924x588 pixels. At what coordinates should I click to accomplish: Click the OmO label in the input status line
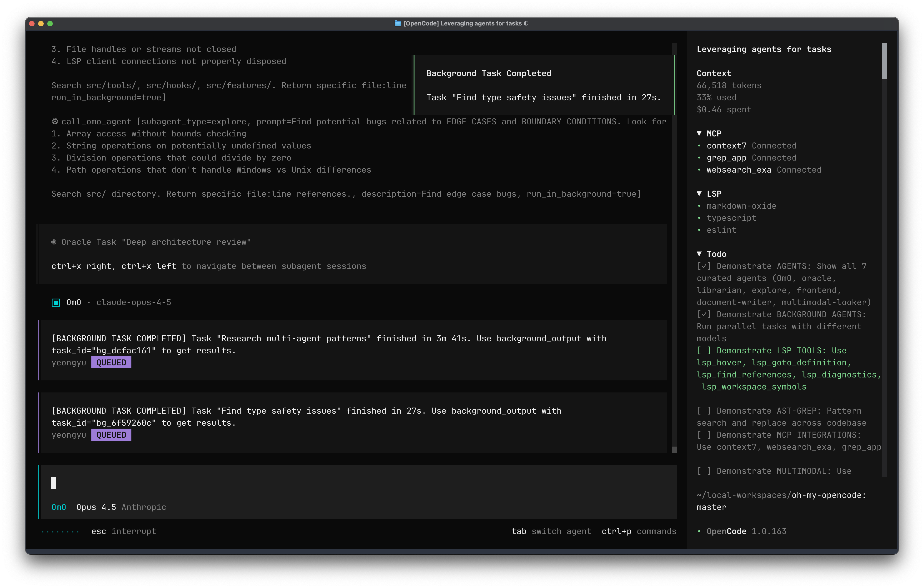pyautogui.click(x=59, y=507)
